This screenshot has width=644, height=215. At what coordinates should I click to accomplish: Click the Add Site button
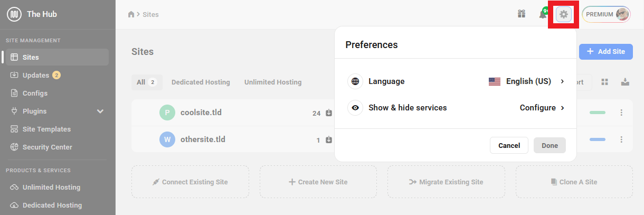[x=605, y=51]
